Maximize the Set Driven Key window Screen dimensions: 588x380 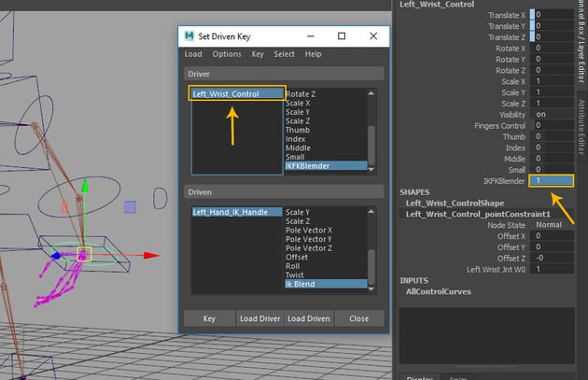coord(341,35)
